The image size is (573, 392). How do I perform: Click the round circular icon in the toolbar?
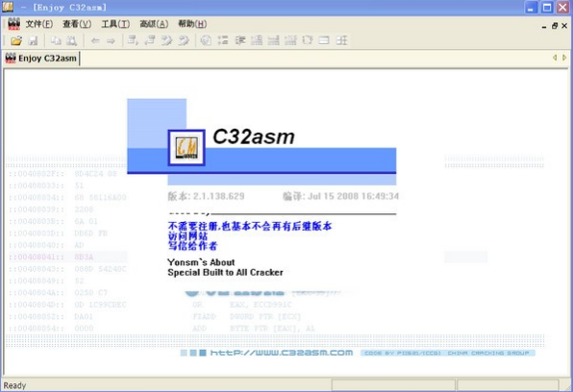click(206, 40)
